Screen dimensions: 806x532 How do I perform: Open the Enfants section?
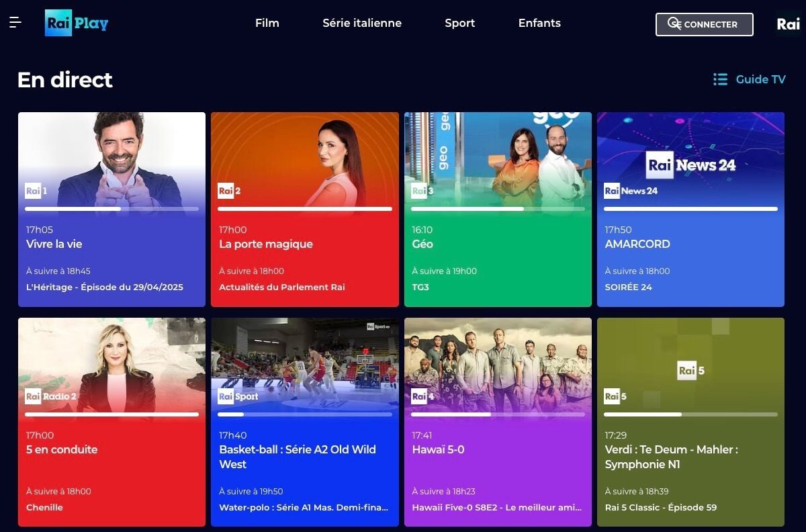pyautogui.click(x=539, y=23)
